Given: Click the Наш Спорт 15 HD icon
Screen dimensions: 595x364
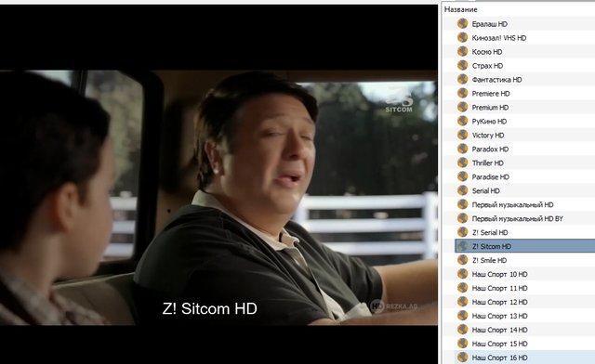Looking at the screenshot, I should [462, 344].
